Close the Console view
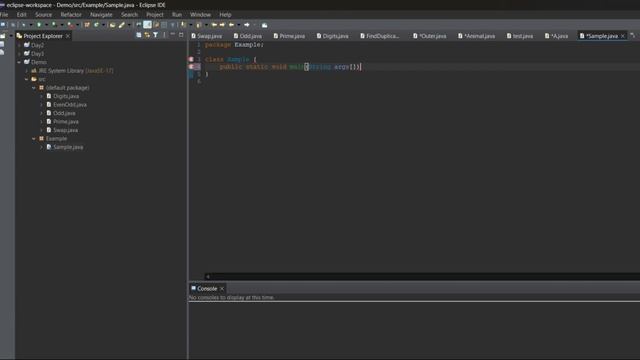The image size is (640, 360). point(222,289)
